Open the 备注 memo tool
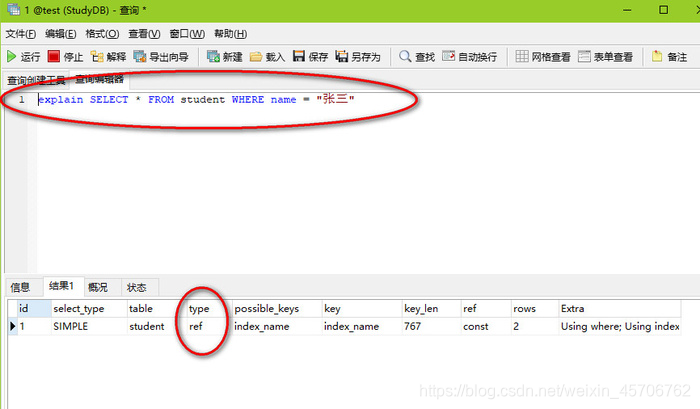Viewport: 700px width, 409px height. 669,57
